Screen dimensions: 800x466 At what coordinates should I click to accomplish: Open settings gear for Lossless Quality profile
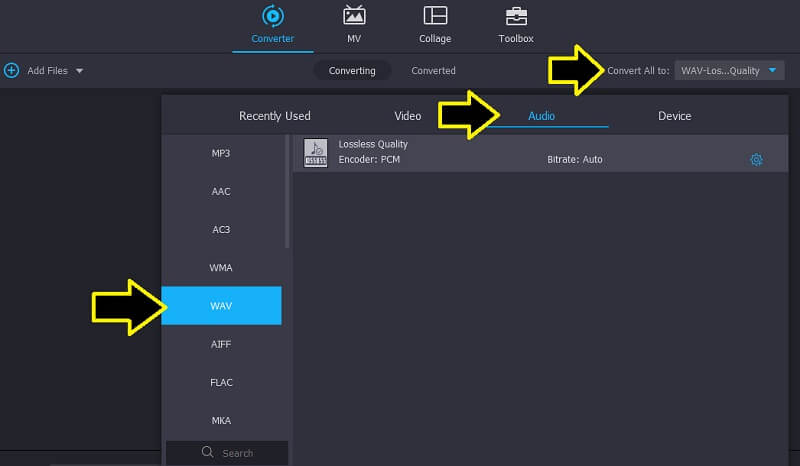point(756,160)
